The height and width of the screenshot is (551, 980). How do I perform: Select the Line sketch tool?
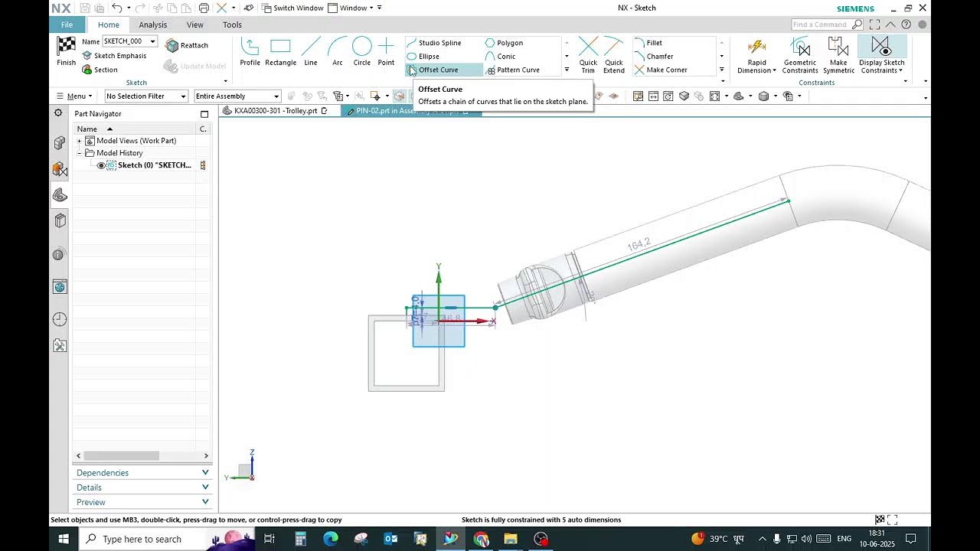[310, 52]
